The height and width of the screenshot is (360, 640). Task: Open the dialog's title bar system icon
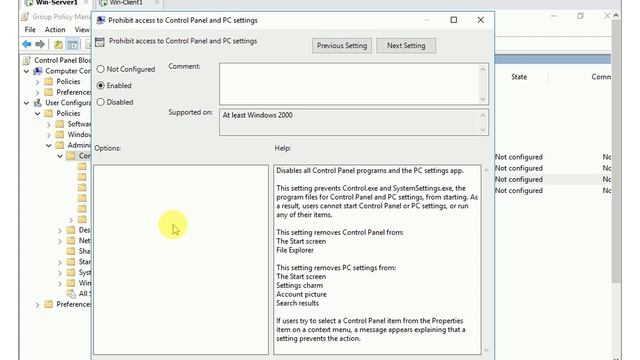(x=100, y=20)
